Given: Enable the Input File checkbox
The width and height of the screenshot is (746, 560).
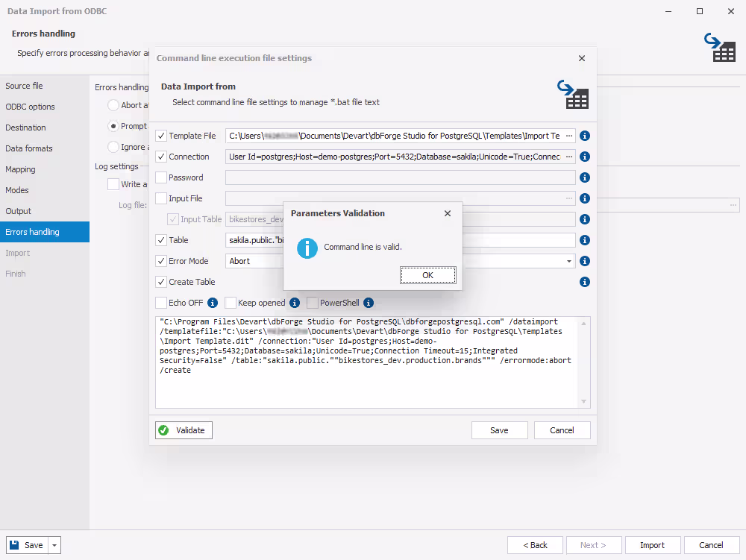Looking at the screenshot, I should coord(161,198).
